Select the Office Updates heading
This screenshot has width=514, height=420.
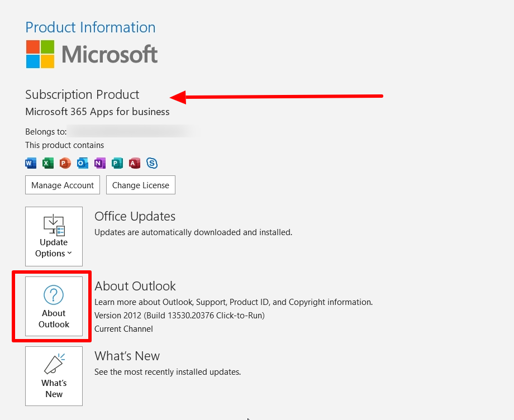coord(135,217)
